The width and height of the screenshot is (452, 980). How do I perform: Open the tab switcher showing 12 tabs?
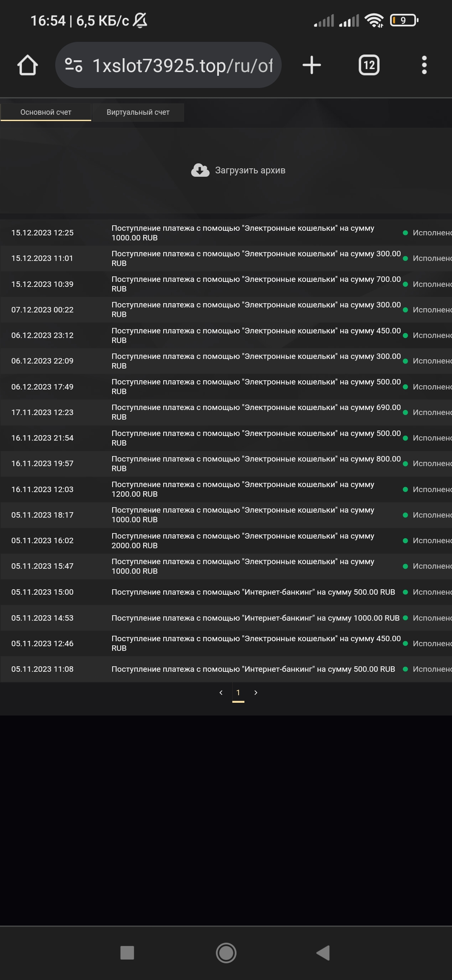click(369, 65)
